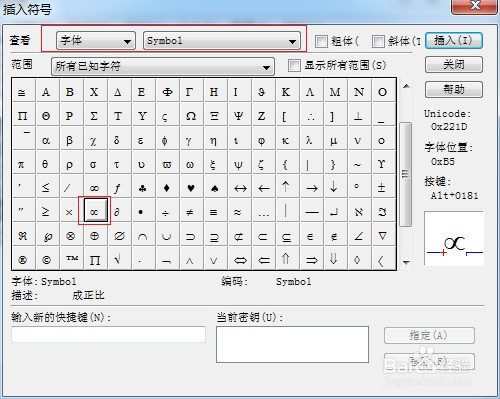
Task: Choose the lowercase lambda symbol
Action: [x=310, y=140]
